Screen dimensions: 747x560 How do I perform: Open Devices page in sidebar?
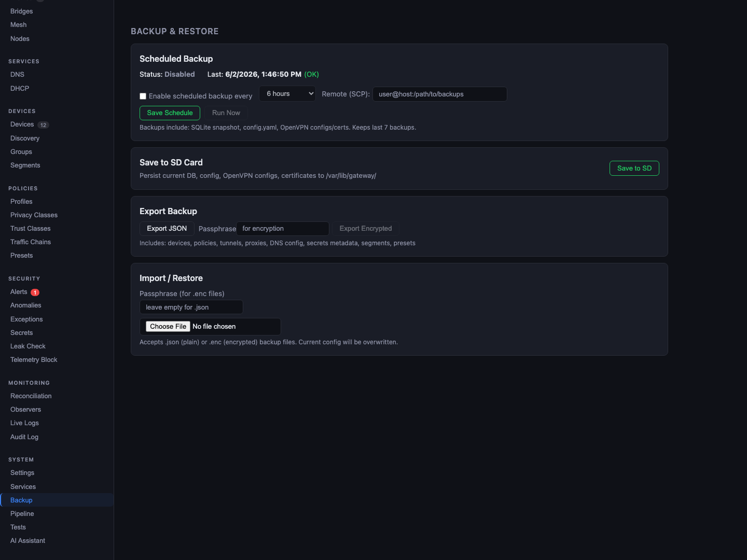click(22, 124)
